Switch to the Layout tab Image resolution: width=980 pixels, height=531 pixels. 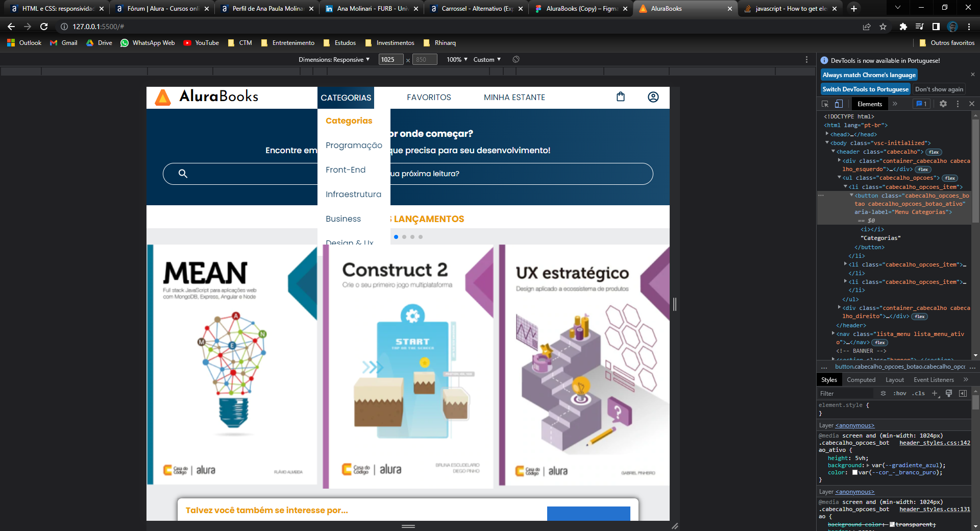point(895,379)
